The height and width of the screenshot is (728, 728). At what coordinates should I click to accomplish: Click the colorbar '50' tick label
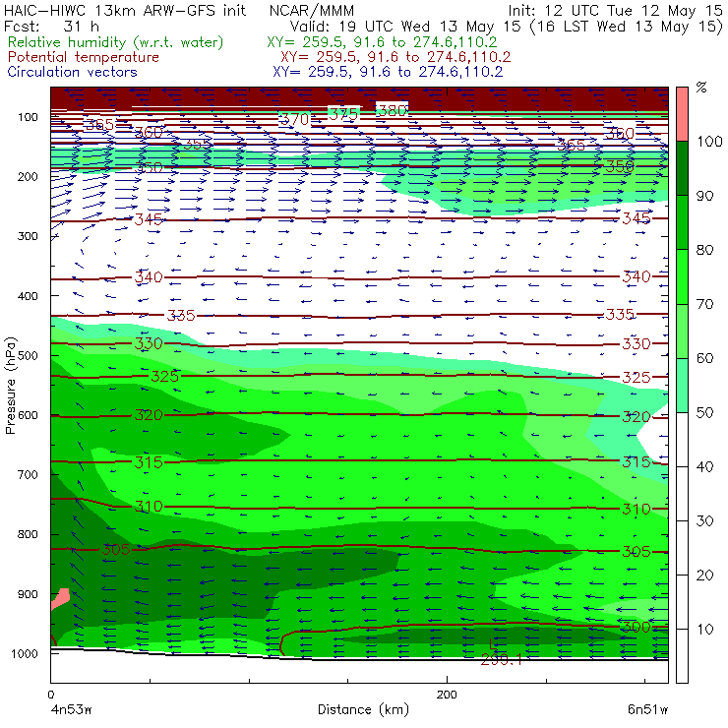click(x=704, y=412)
